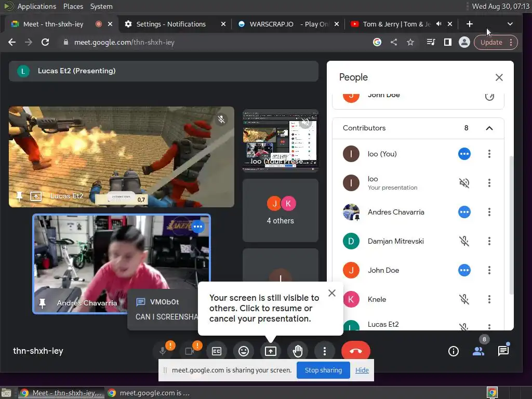The height and width of the screenshot is (399, 532).
Task: Mute the Tom & Jerry tab audio icon
Action: [x=438, y=24]
